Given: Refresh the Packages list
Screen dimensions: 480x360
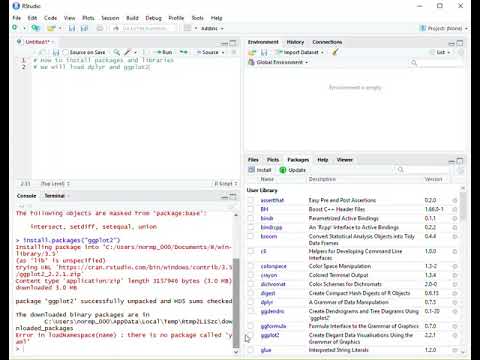Looking at the screenshot, I should tap(461, 170).
